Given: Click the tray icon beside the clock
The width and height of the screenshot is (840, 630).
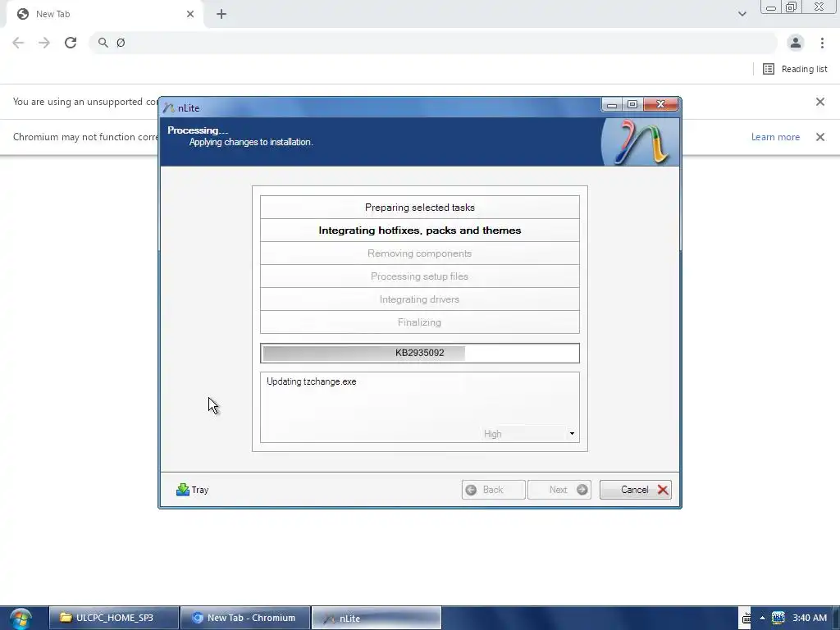Looking at the screenshot, I should coord(778,618).
